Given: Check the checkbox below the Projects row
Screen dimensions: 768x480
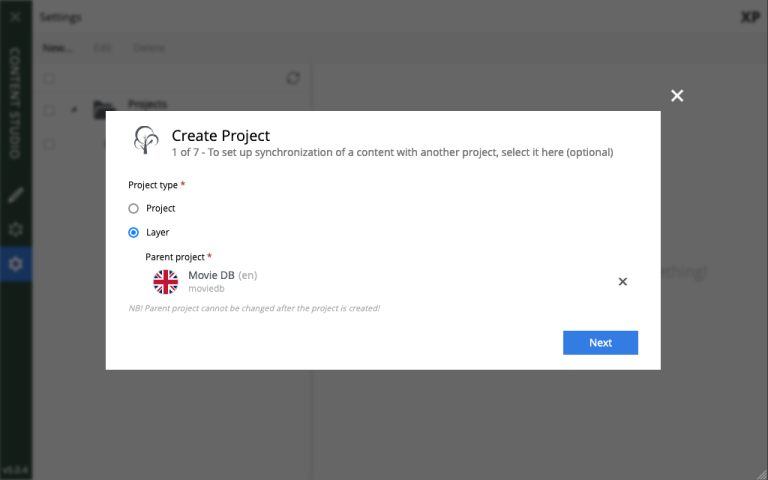Looking at the screenshot, I should 49,144.
